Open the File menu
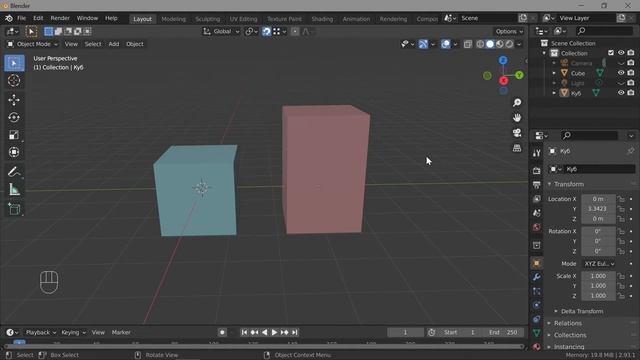The image size is (640, 360). point(21,18)
